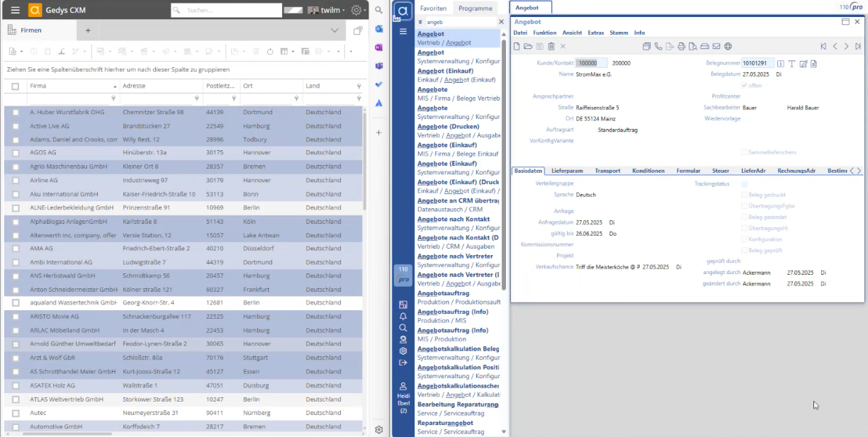Viewport: 868px width, 437px height.
Task: Click the Suchen search field in Gedys CXM
Action: point(227,11)
